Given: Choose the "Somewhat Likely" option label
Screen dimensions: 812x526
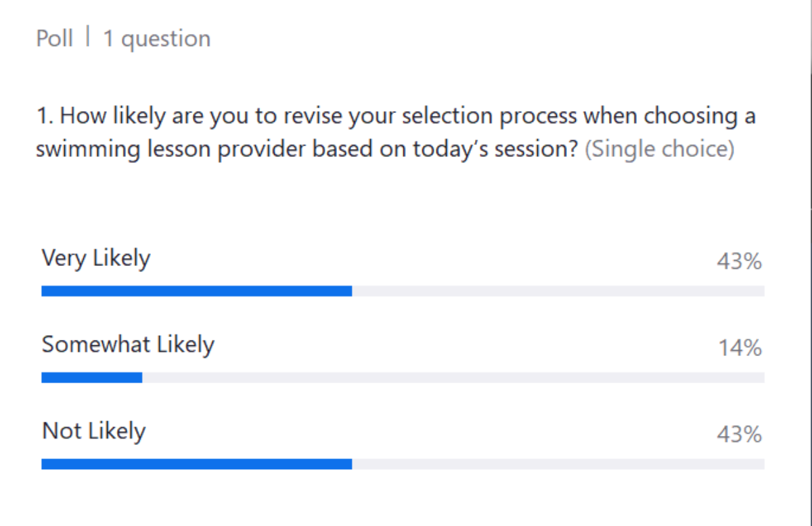Looking at the screenshot, I should 128,345.
